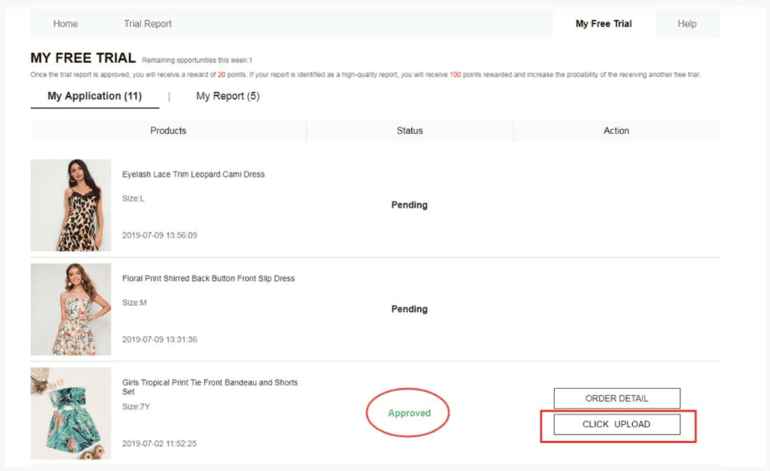Image resolution: width=770 pixels, height=471 pixels.
Task: Click the MY FREE TRIAL heading
Action: 83,58
